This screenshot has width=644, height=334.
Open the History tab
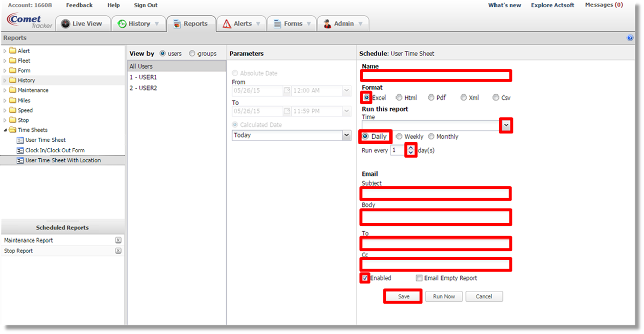coord(138,24)
